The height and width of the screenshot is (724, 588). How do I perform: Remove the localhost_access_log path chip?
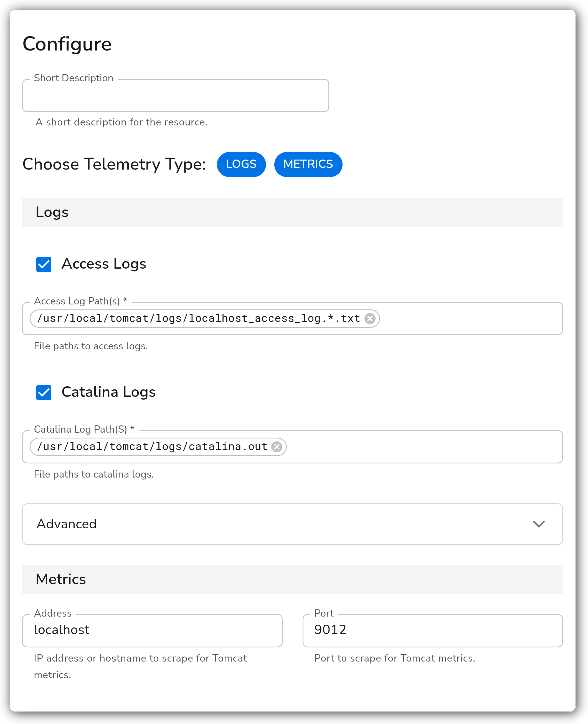click(x=369, y=319)
